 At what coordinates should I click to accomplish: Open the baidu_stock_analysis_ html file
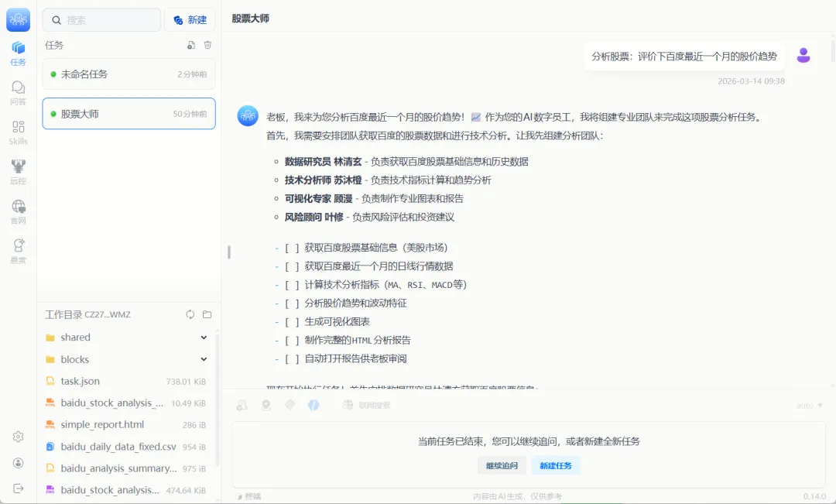[x=128, y=403]
